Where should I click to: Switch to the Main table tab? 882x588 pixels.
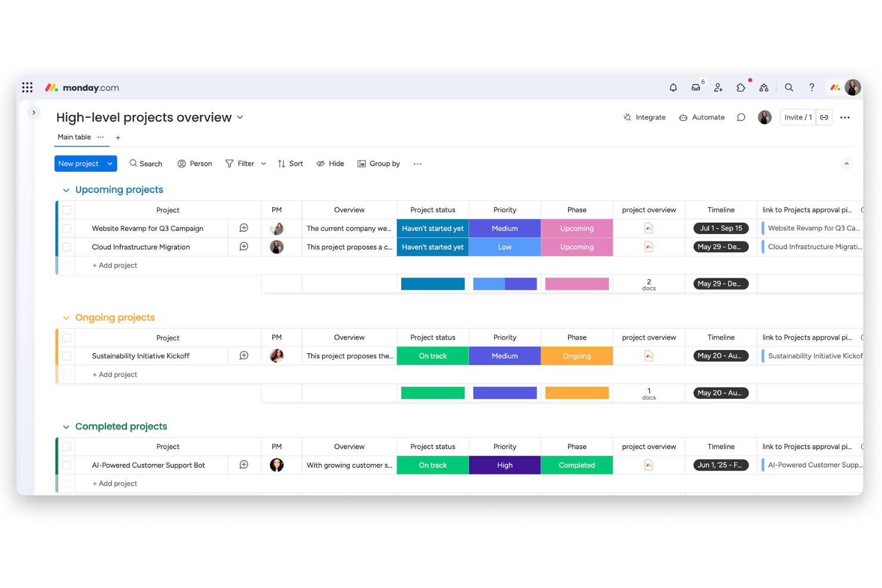point(73,137)
